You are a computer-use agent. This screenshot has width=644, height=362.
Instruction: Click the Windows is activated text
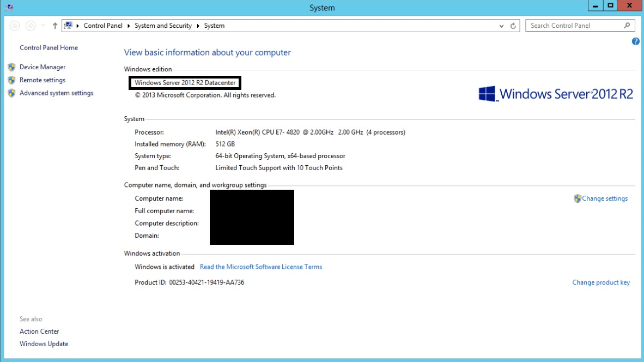pyautogui.click(x=165, y=267)
